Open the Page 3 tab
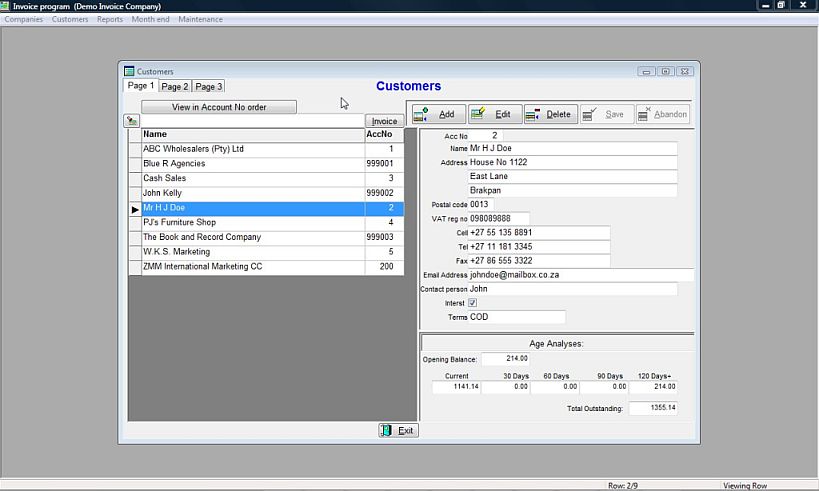This screenshot has width=819, height=491. click(x=209, y=87)
